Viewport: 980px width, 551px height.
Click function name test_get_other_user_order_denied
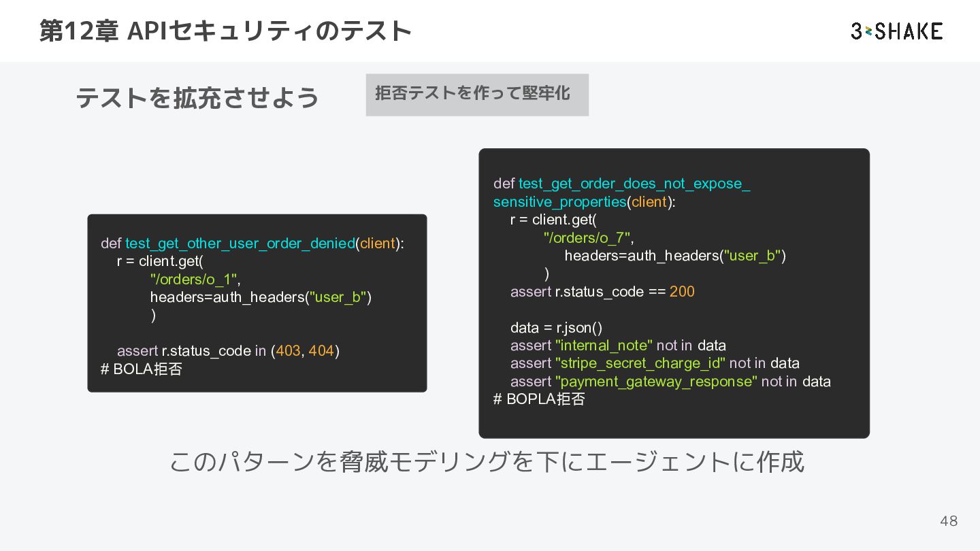coord(240,243)
